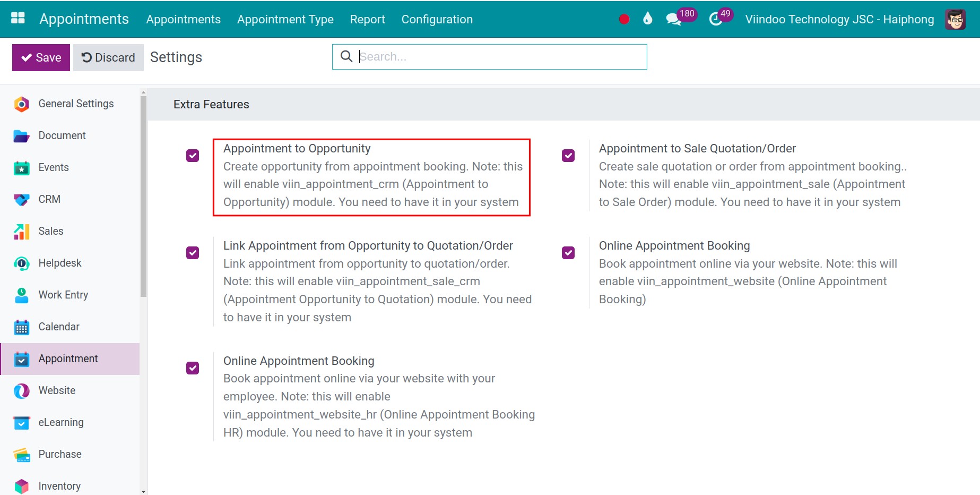Viewport: 980px width, 495px height.
Task: Open activities clock icon with 49 badge
Action: click(721, 17)
